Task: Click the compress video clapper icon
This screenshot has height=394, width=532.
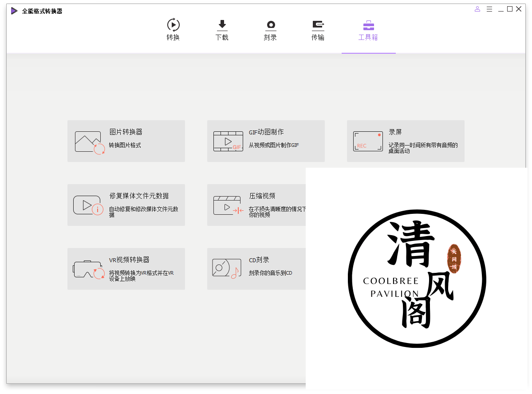Action: tap(229, 205)
